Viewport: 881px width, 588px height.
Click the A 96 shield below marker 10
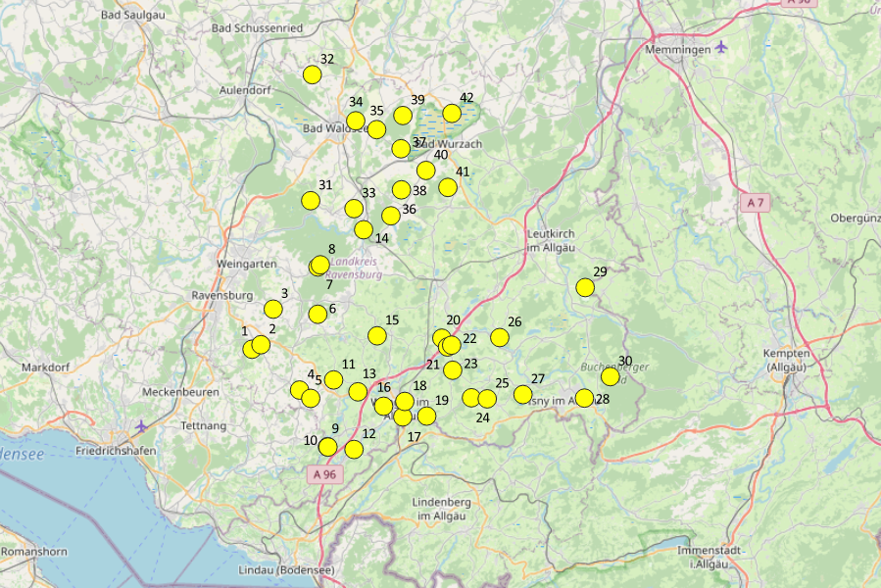[325, 474]
